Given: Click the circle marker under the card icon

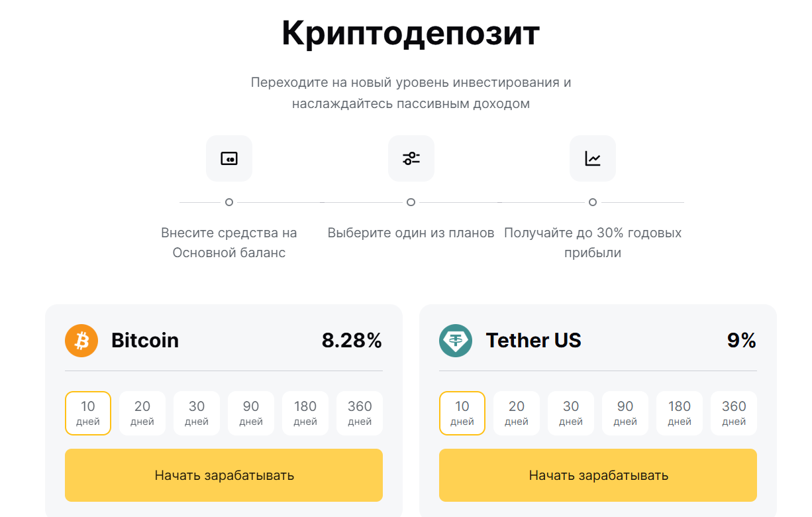Looking at the screenshot, I should (228, 202).
